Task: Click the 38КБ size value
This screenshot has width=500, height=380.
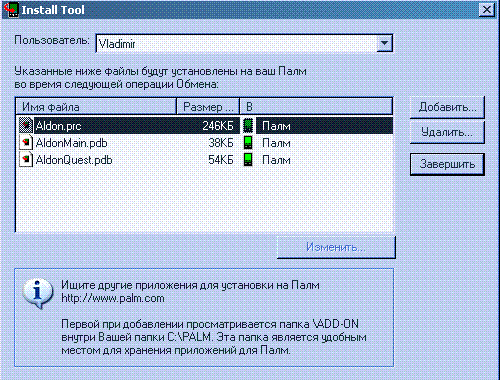Action: pos(221,143)
